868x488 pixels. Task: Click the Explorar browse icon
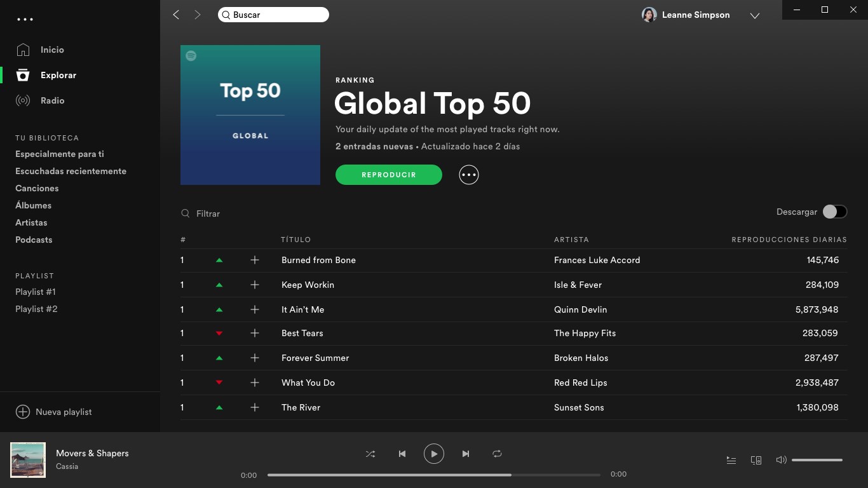pyautogui.click(x=23, y=75)
